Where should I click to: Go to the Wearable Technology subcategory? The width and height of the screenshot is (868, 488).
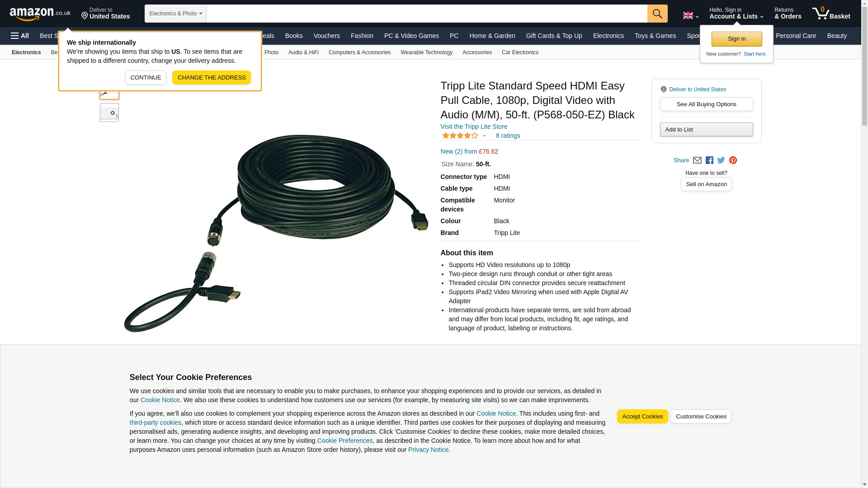pos(426,52)
